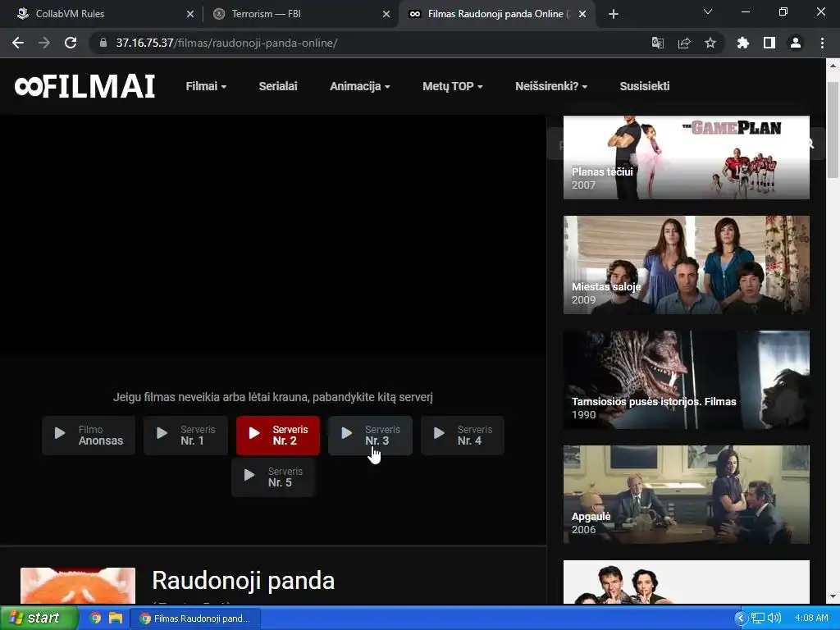840x630 pixels.
Task: Click the 4:08 AM clock
Action: click(811, 619)
